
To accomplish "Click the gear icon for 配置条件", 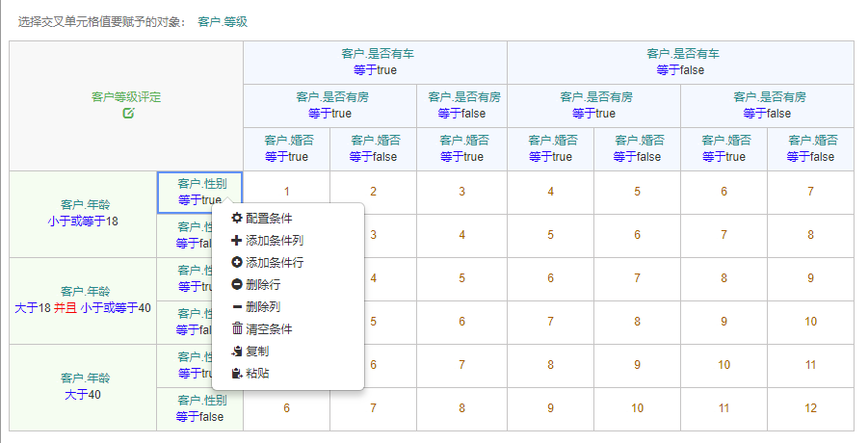I will coord(237,219).
